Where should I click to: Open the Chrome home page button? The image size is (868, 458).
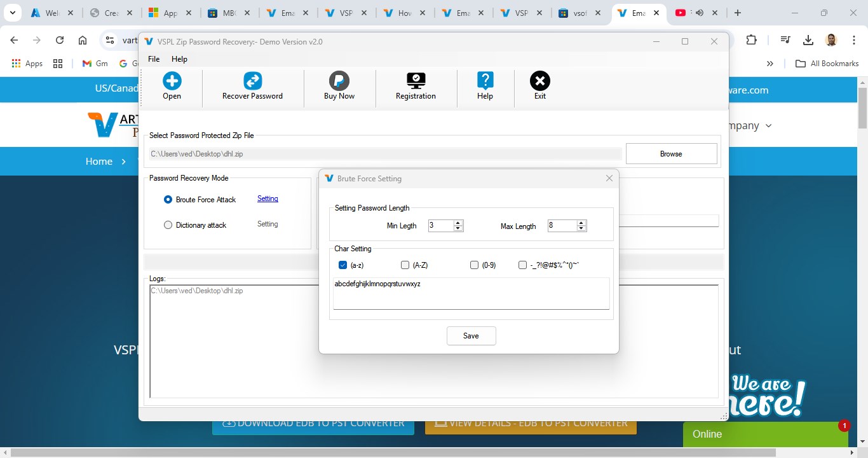(83, 40)
